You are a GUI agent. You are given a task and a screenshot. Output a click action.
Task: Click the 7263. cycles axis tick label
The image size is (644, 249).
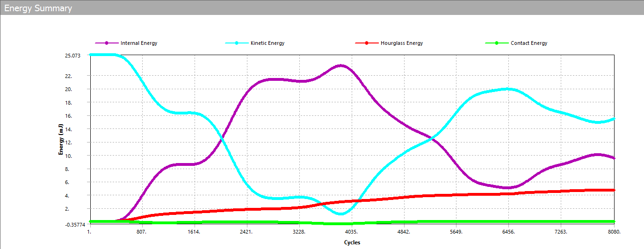(x=561, y=232)
